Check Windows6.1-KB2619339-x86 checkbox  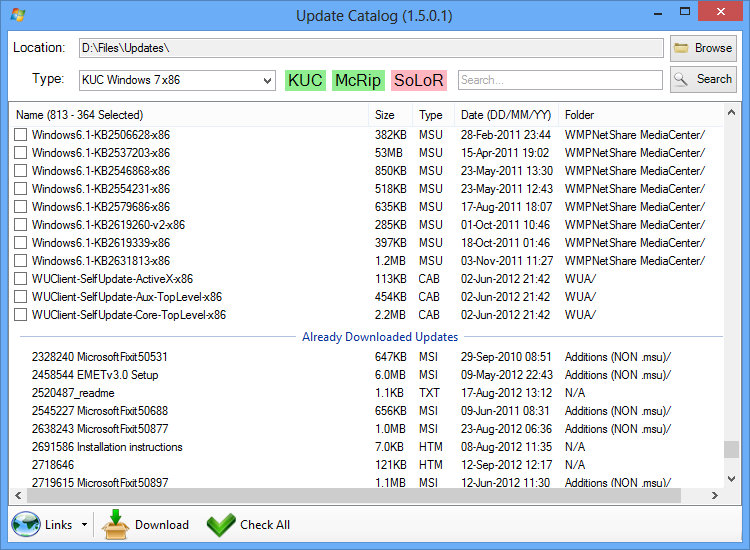(20, 242)
